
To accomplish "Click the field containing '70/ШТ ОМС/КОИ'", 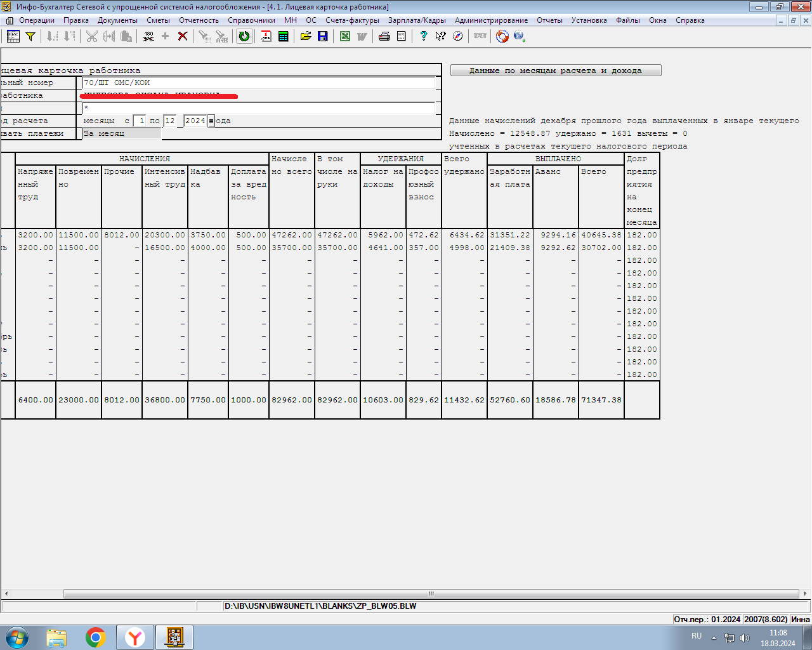I will click(x=259, y=83).
